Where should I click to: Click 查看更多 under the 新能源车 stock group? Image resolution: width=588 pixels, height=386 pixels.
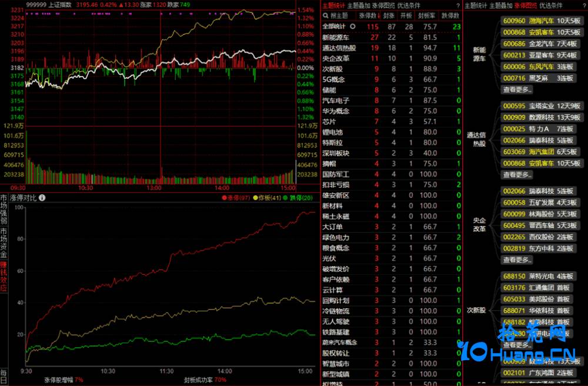point(517,89)
